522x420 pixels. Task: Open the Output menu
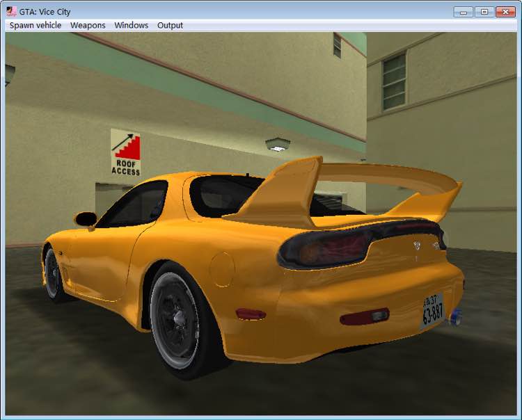pyautogui.click(x=170, y=25)
